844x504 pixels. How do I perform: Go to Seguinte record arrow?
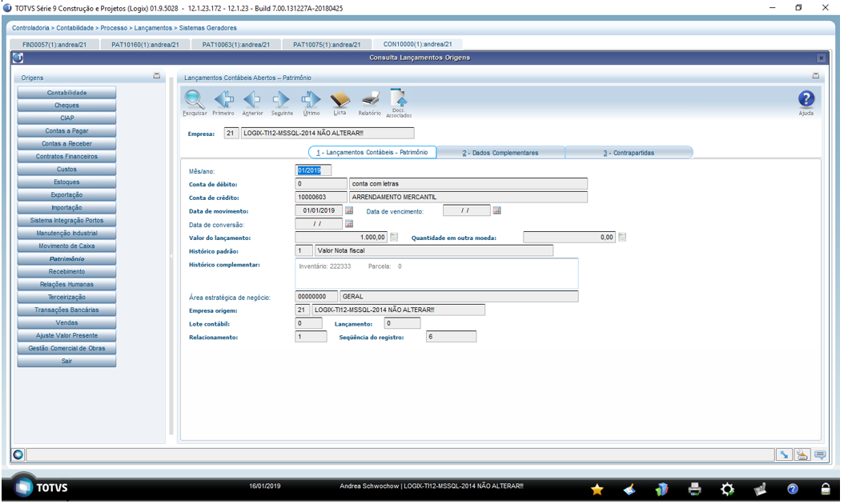(281, 99)
